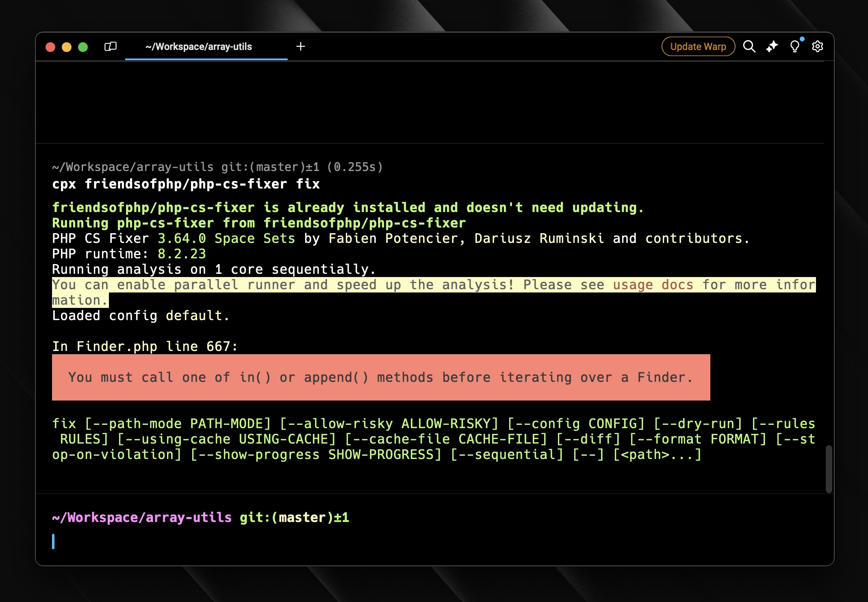This screenshot has height=602, width=868.
Task: Click the fix usage synopsis text
Action: [434, 439]
